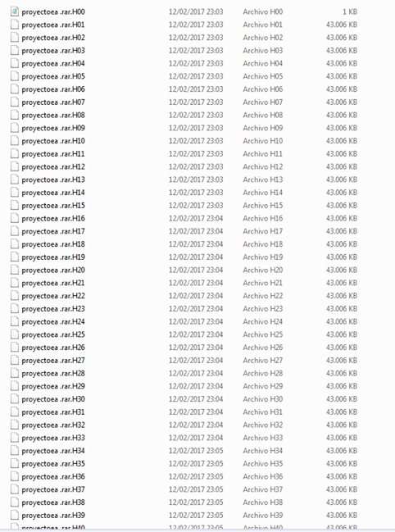Select the file icon of proyectoea .rar.H39

[x=15, y=516]
